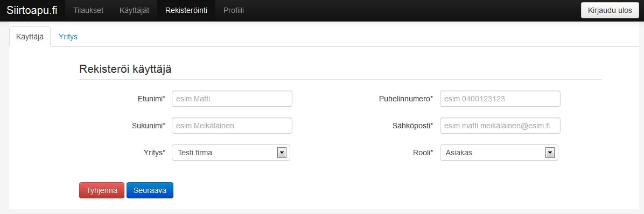This screenshot has height=214, width=644.
Task: Focus the Etunimi text field
Action: pos(232,99)
